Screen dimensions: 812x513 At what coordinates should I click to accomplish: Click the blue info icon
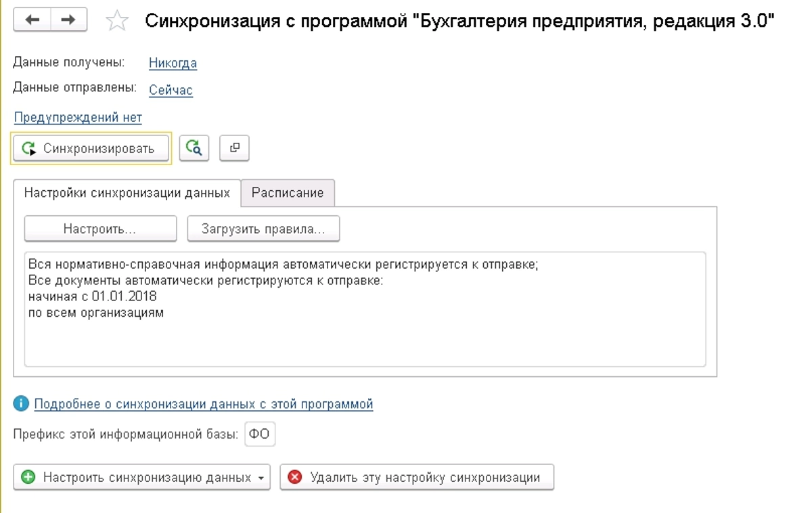click(22, 404)
